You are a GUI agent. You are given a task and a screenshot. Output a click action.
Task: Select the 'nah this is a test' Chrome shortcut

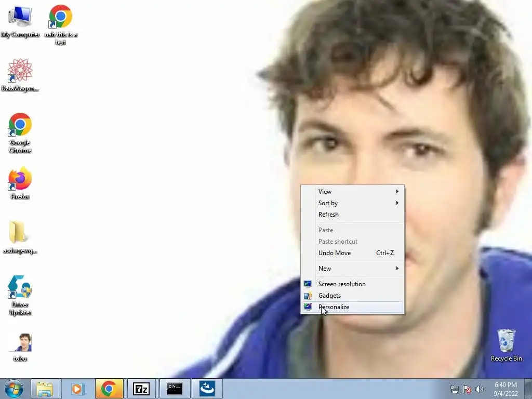point(61,25)
